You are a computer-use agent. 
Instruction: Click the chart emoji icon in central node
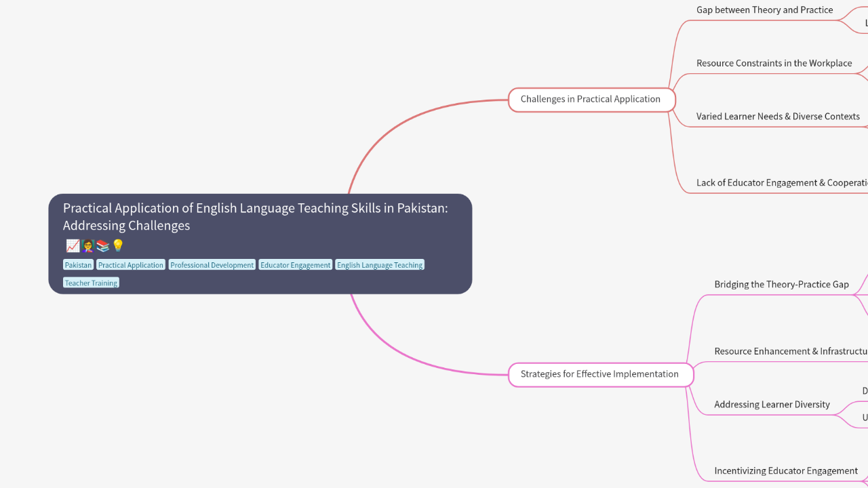click(73, 246)
